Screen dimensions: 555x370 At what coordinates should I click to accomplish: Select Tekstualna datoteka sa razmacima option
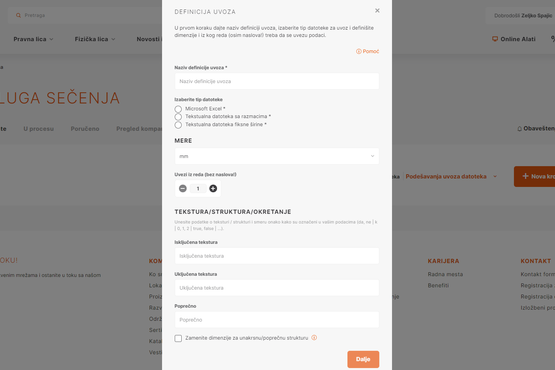pos(178,116)
